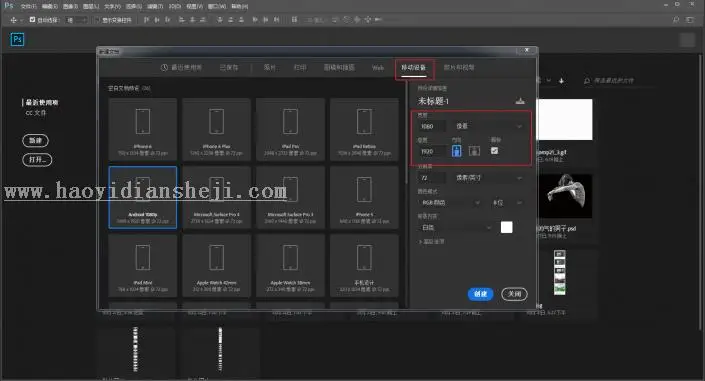Pick the iPhone 6 Plus preset
Screen dimensions: 705x381
[216, 129]
